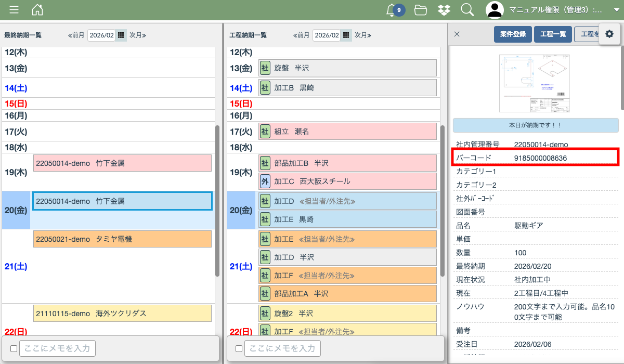The height and width of the screenshot is (364, 624).
Task: Go to next month in 工程納期一覧
Action: coord(362,35)
